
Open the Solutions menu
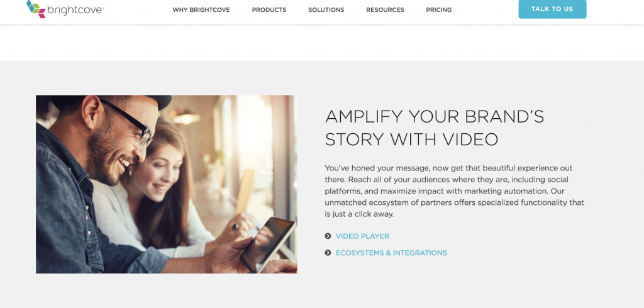pos(326,10)
